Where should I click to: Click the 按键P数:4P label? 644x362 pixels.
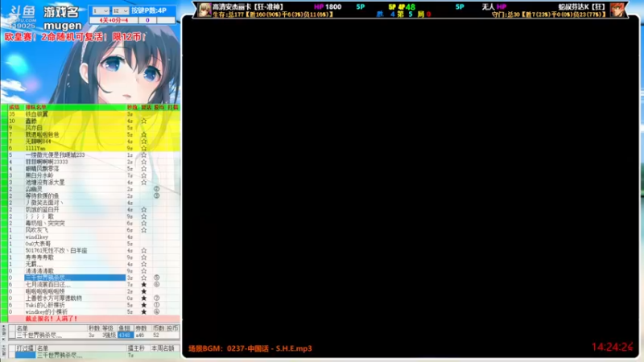(x=149, y=10)
